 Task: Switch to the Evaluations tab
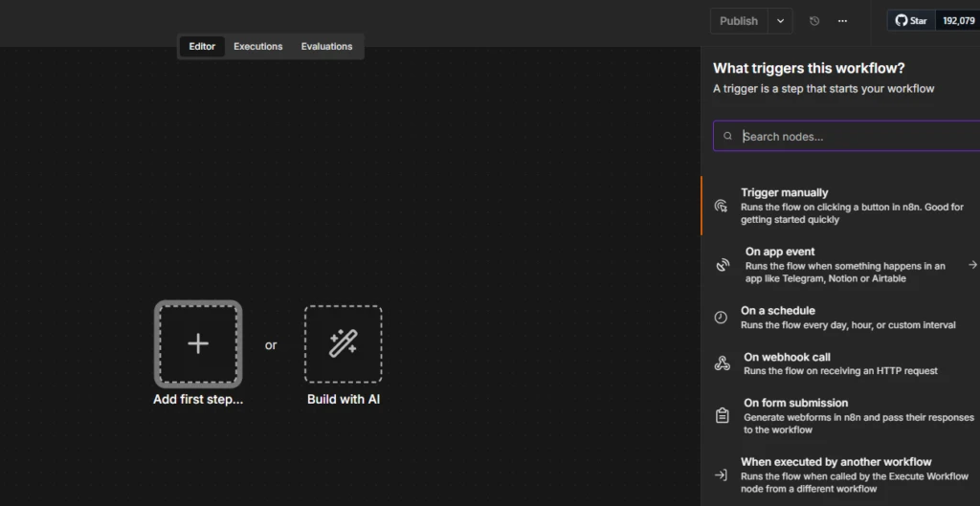pyautogui.click(x=327, y=46)
